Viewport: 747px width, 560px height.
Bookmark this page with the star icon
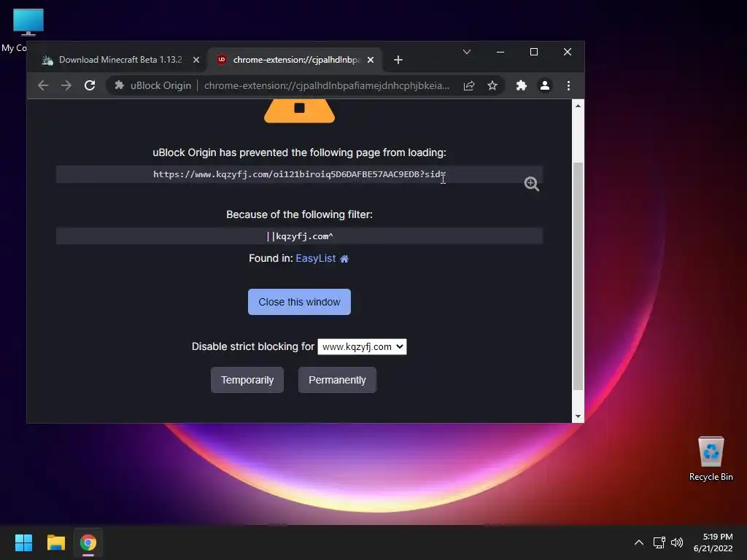coord(492,85)
